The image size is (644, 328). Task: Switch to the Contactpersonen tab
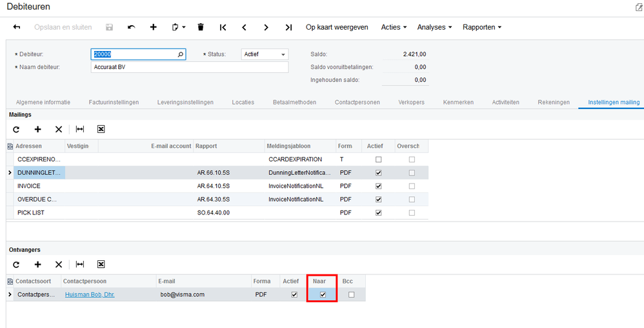pos(357,102)
